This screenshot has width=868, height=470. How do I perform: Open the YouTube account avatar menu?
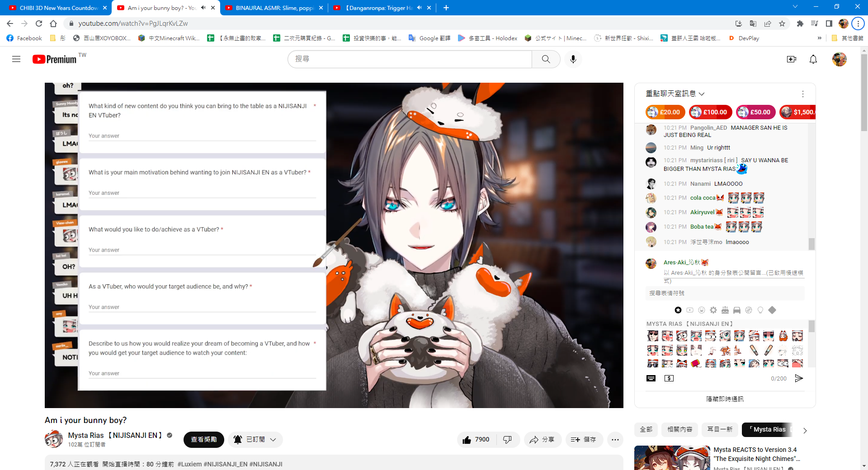pos(840,59)
